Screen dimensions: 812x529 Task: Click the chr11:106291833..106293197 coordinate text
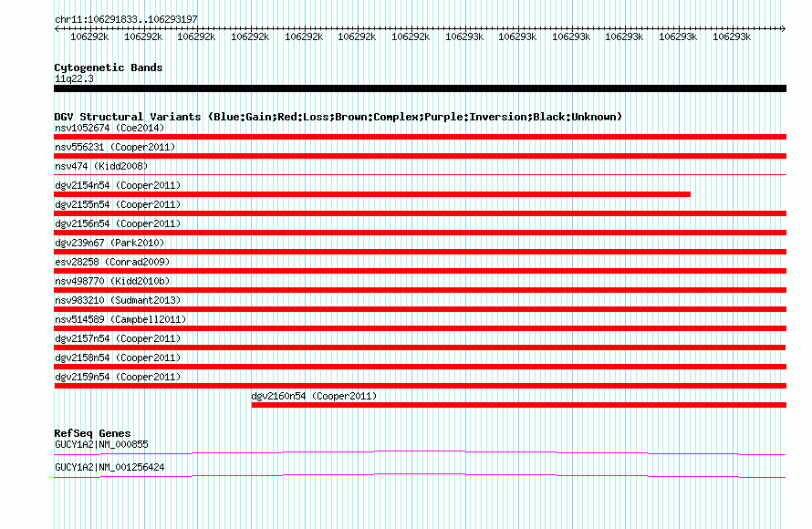126,20
